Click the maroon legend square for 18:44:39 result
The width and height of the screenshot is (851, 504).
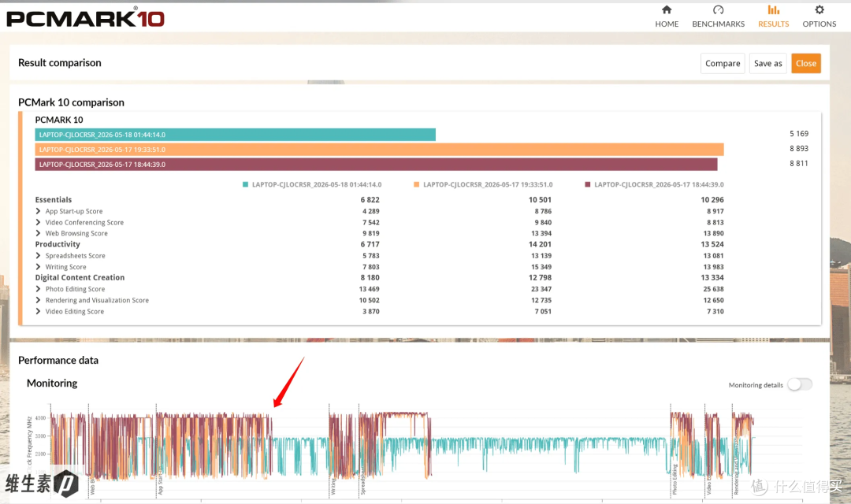587,184
